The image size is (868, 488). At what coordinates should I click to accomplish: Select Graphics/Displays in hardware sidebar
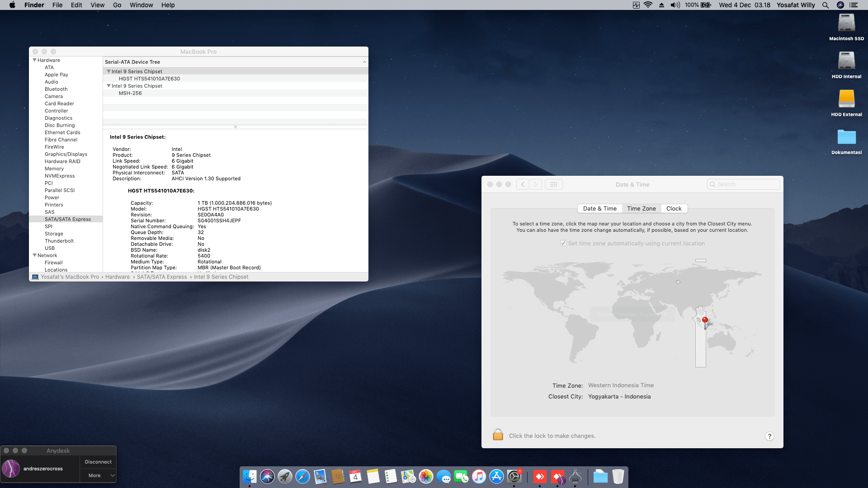(x=66, y=154)
